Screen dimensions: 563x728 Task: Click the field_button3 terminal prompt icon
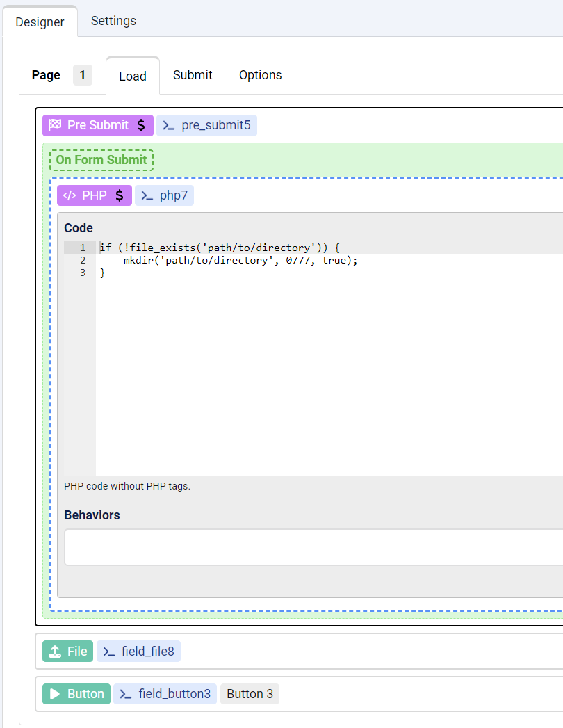click(x=125, y=695)
